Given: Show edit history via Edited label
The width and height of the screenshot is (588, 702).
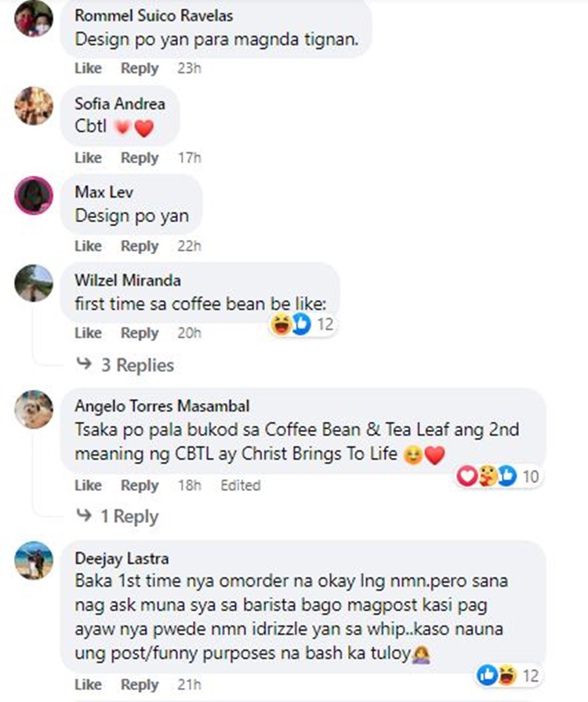Looking at the screenshot, I should coord(241,486).
